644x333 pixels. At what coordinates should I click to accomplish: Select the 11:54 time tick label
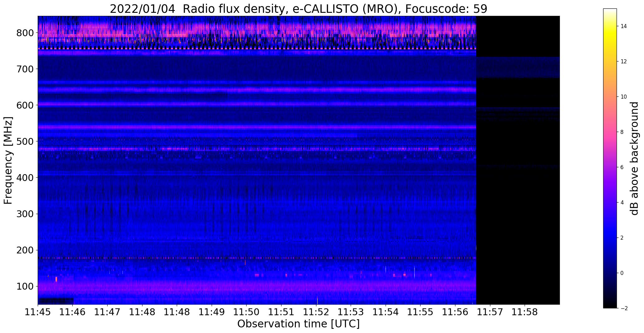[x=386, y=312]
